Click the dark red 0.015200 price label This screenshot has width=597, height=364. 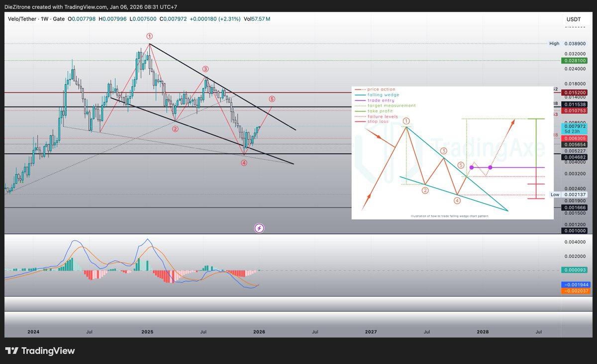tap(573, 92)
